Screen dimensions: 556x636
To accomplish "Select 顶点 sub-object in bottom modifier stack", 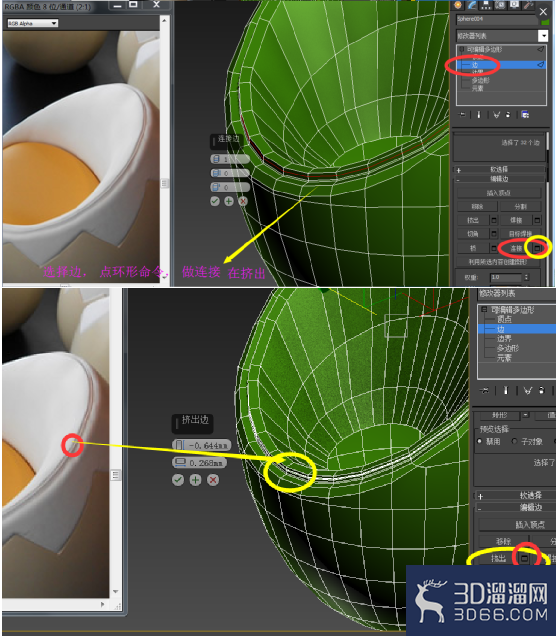I will [504, 319].
